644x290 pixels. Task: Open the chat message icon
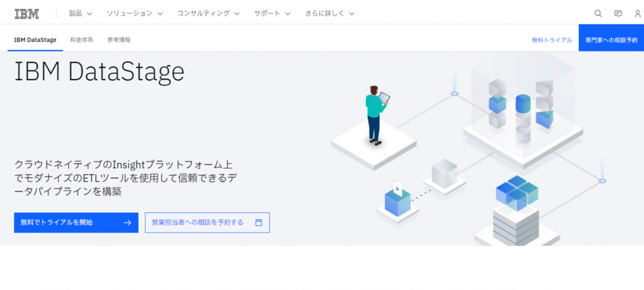coord(618,13)
